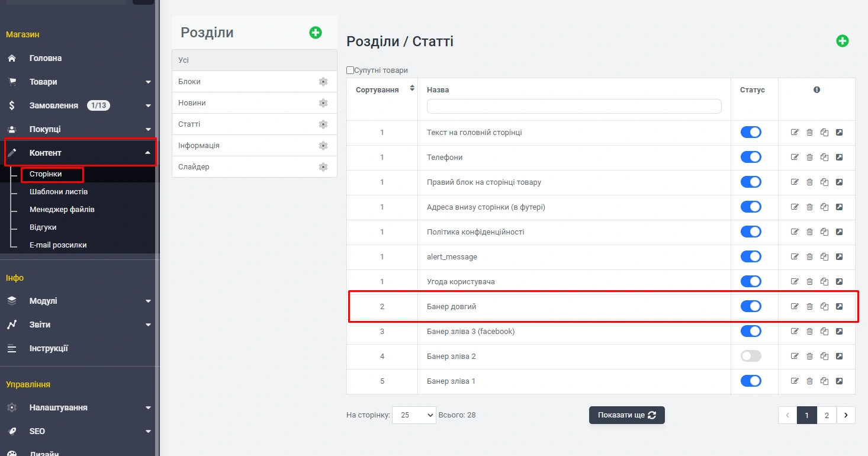868x456 pixels.
Task: Open Шаблони листів submenu item
Action: click(x=59, y=192)
